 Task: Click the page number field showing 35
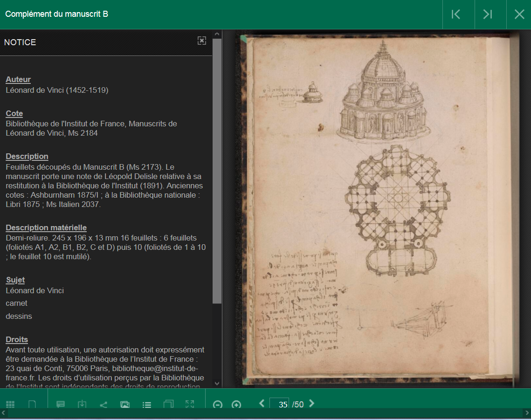(279, 404)
